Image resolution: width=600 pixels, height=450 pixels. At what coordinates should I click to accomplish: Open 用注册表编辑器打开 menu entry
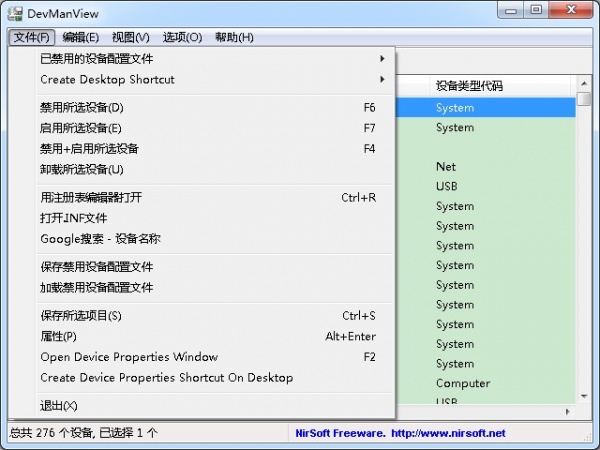point(91,197)
